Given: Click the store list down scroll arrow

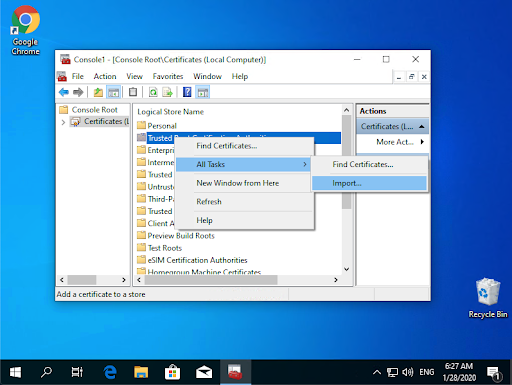Looking at the screenshot, I should (x=347, y=269).
